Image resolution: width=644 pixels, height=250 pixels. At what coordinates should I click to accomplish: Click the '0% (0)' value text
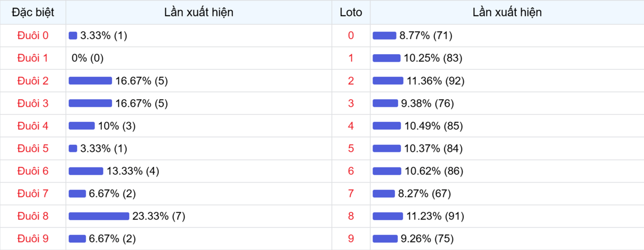87,58
